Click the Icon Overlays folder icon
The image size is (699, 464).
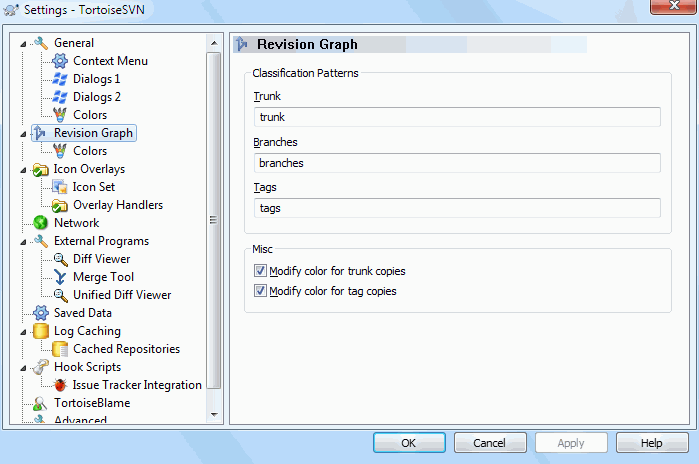click(x=41, y=169)
